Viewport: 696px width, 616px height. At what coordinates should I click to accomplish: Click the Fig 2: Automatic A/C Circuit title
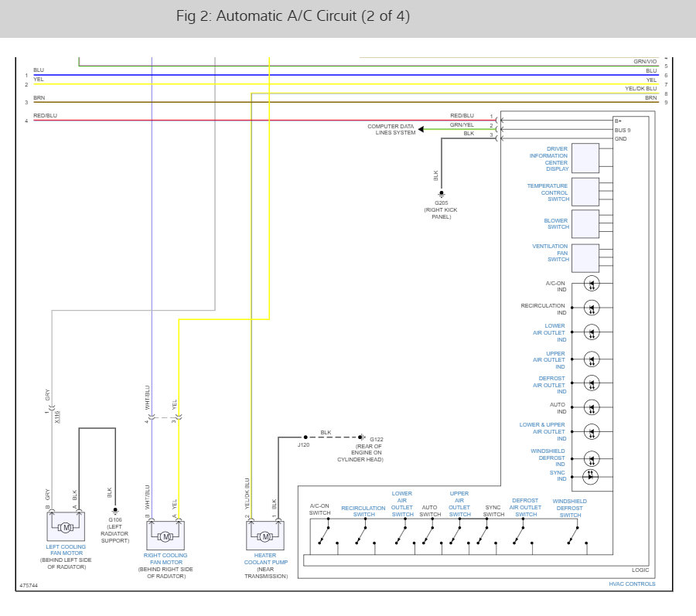(293, 16)
